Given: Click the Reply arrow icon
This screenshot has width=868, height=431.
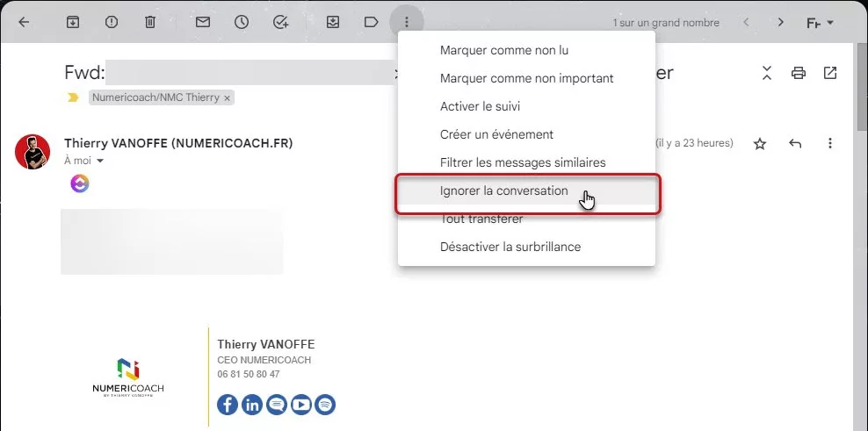Looking at the screenshot, I should [795, 143].
